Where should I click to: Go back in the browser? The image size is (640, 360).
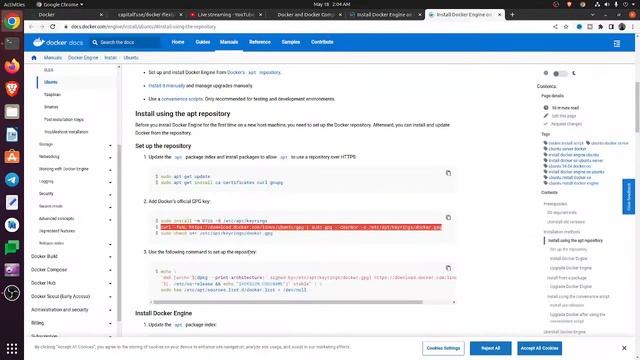(x=31, y=27)
